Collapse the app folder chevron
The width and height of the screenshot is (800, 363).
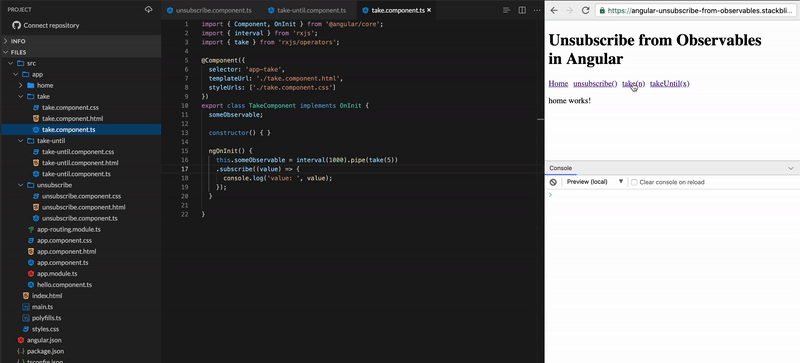[x=16, y=74]
